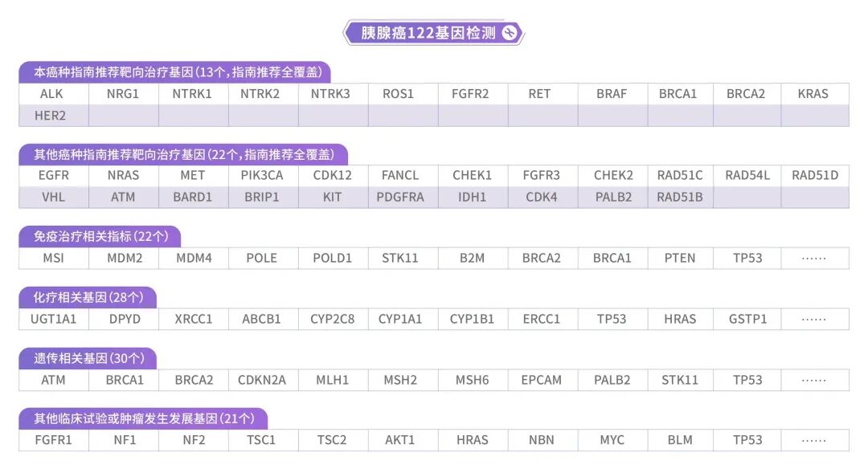Click the ROS1 gene cell

(x=403, y=94)
